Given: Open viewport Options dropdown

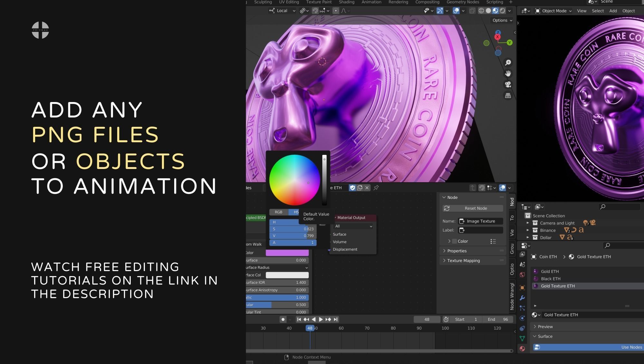Looking at the screenshot, I should pos(502,20).
